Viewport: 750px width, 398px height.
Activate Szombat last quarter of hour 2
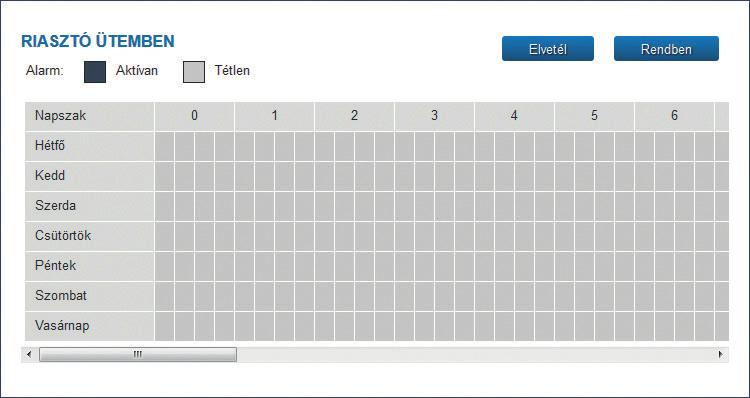pyautogui.click(x=385, y=296)
